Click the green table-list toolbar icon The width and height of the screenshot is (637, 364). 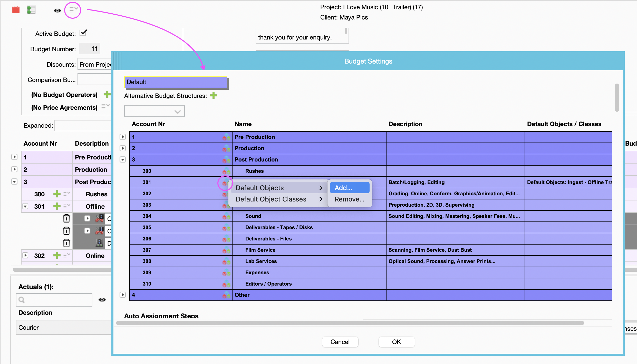click(x=31, y=10)
